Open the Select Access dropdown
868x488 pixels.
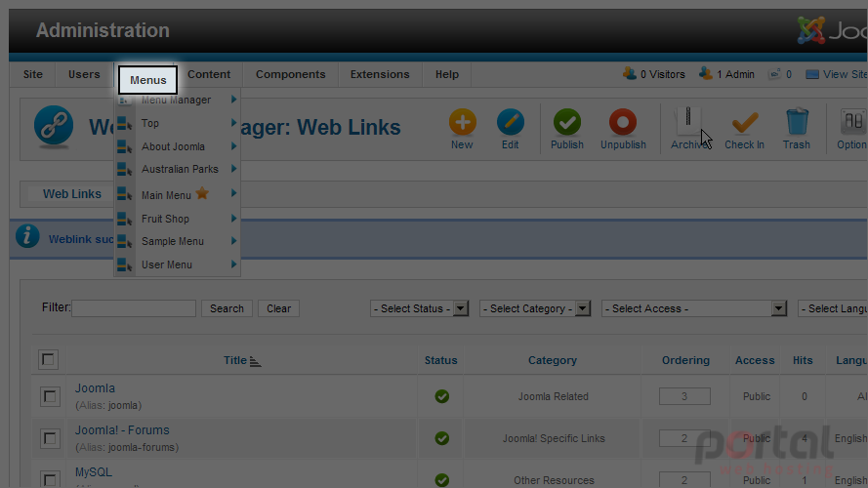pyautogui.click(x=694, y=308)
